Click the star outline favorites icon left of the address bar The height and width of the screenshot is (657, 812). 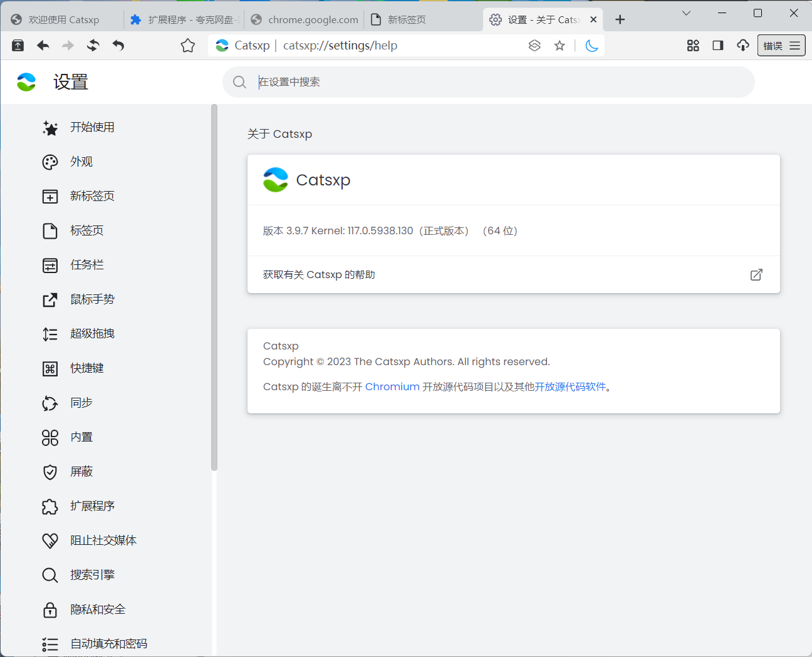click(x=188, y=45)
